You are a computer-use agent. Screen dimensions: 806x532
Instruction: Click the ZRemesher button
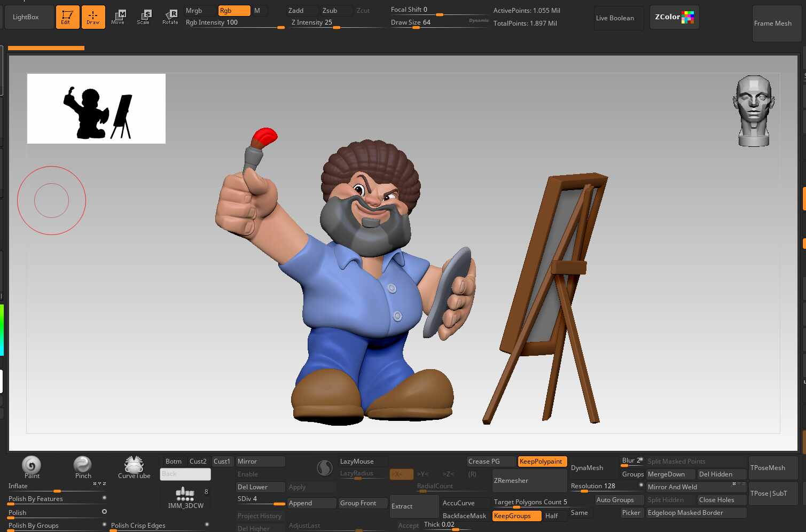[x=529, y=481]
